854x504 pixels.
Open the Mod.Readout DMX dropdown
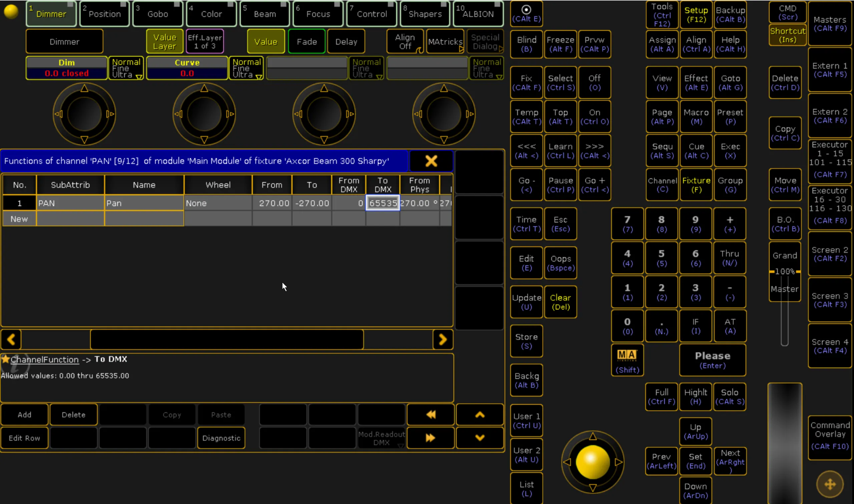click(x=381, y=438)
